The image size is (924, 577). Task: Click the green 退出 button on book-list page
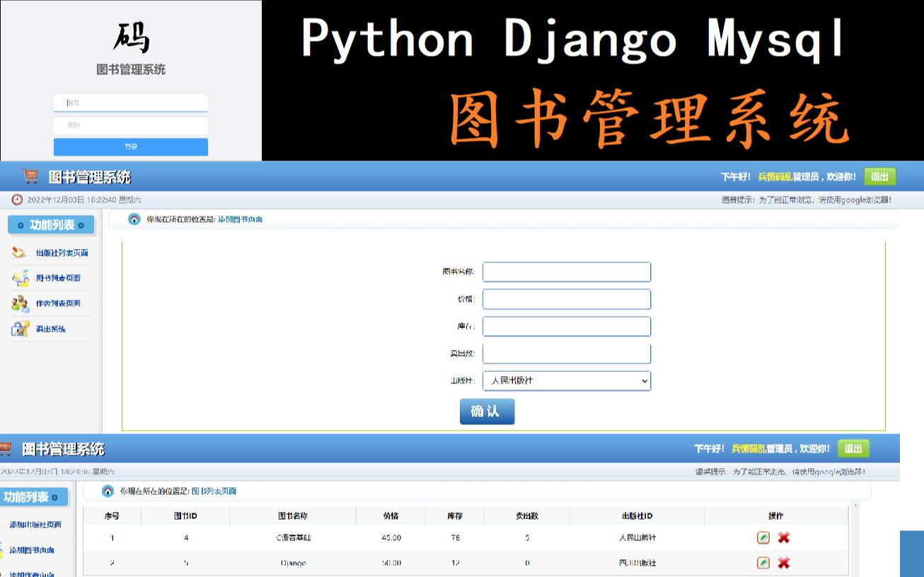click(x=853, y=448)
